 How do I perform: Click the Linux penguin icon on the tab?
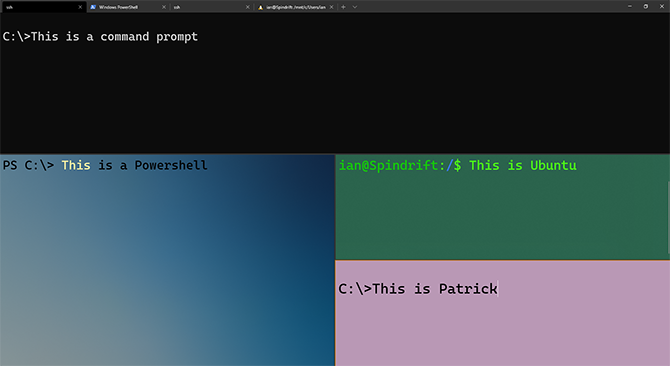[260, 7]
